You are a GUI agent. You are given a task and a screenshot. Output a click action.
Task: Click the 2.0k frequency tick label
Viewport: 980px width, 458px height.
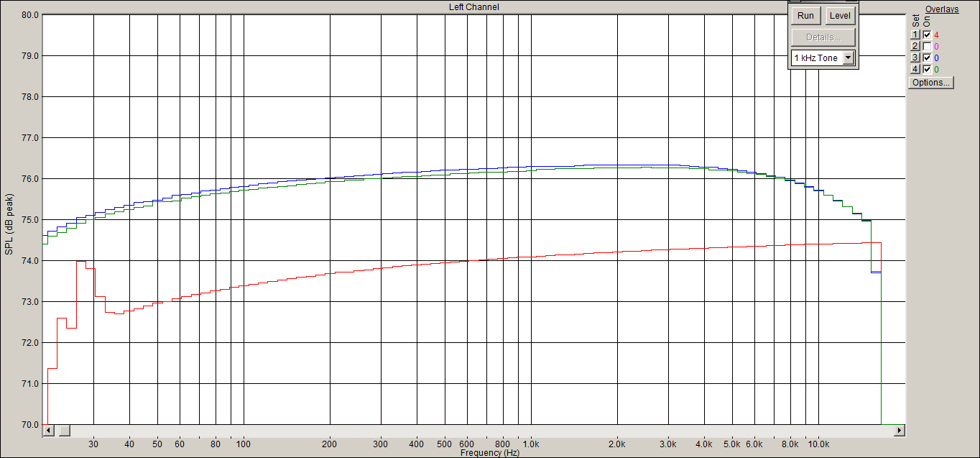(618, 444)
